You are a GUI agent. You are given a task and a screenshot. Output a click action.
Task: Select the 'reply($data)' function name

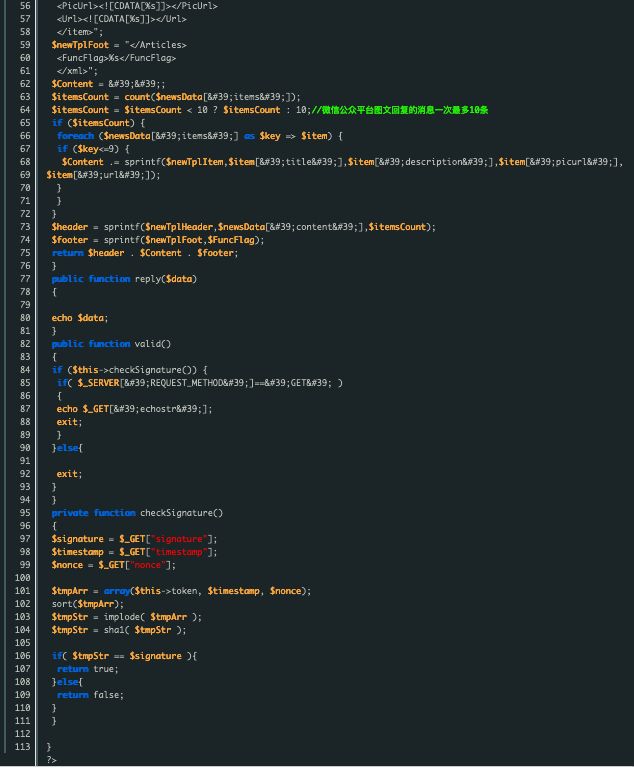pyautogui.click(x=166, y=279)
